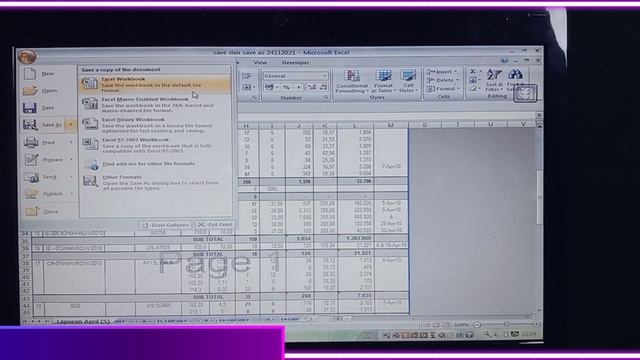This screenshot has height=360, width=640.
Task: Open the Format cells dropdown
Action: pos(443,89)
